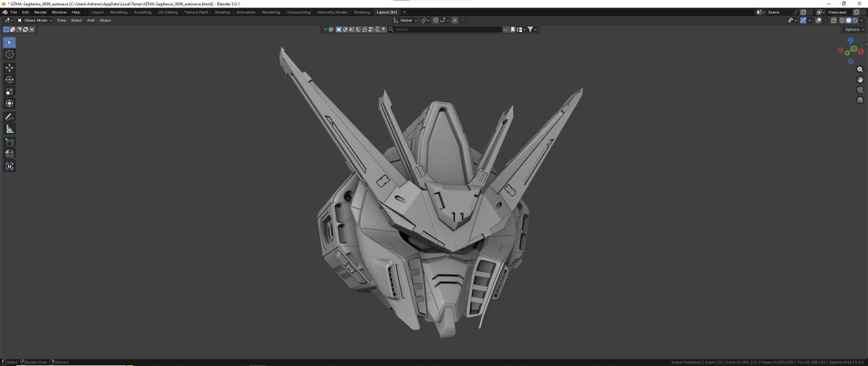The height and width of the screenshot is (366, 868).
Task: Click the Scene name field
Action: click(780, 12)
